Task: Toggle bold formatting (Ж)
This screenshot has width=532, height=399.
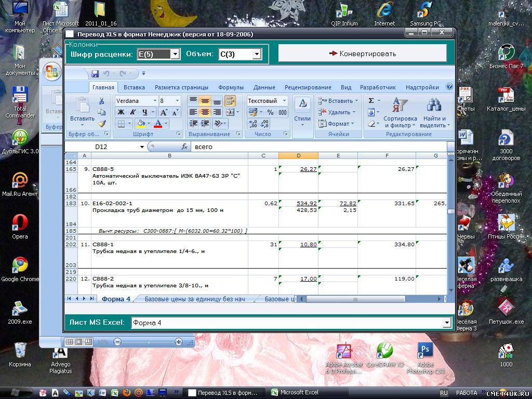Action: click(121, 112)
